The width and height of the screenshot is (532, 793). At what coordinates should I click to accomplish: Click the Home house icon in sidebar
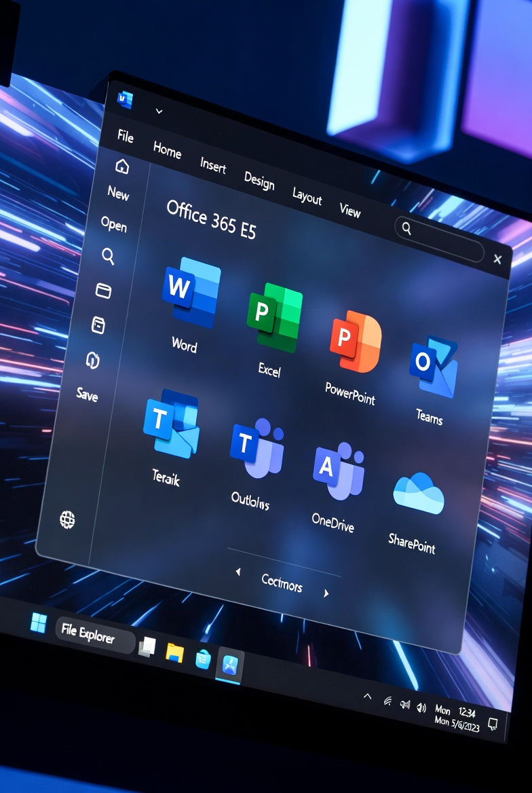coord(122,166)
